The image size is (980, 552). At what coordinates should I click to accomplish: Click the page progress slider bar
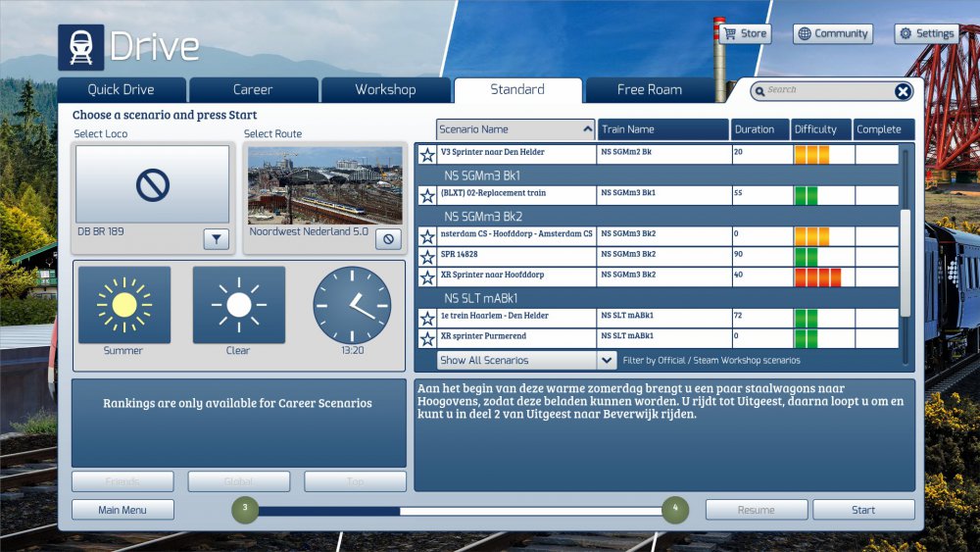[457, 510]
